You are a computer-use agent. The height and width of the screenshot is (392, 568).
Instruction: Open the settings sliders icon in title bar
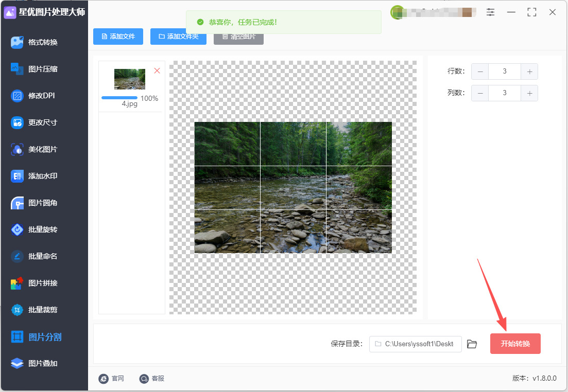490,12
